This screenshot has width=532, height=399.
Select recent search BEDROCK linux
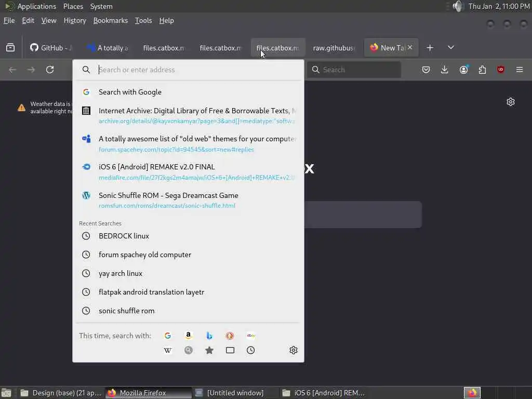(188, 236)
